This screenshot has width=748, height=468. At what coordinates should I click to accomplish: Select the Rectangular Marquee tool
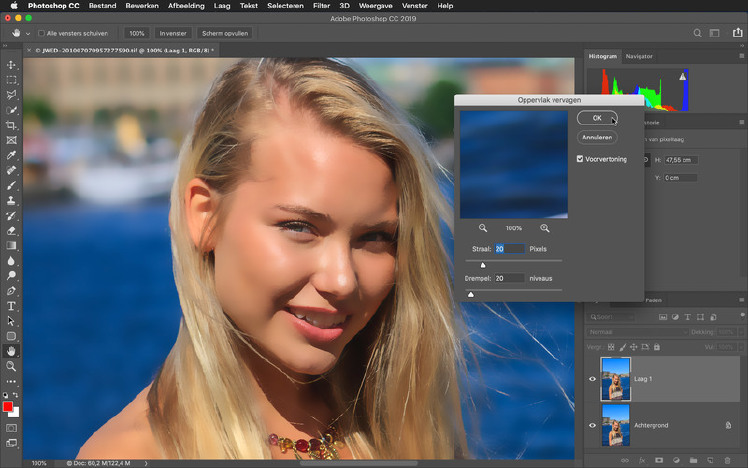[11, 80]
